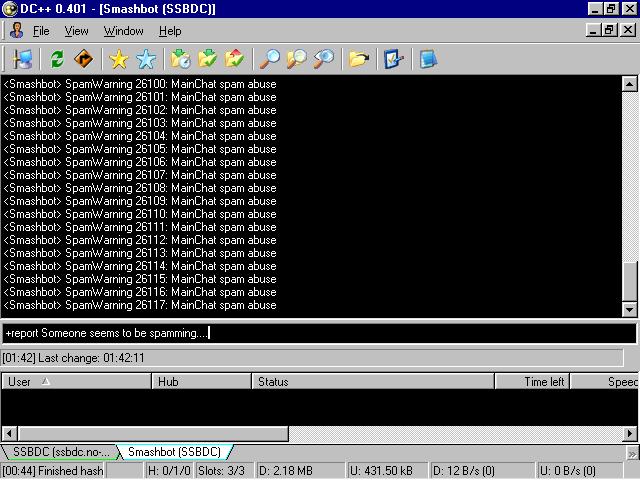Click the tab overflow chevron button

pyautogui.click(x=633, y=453)
